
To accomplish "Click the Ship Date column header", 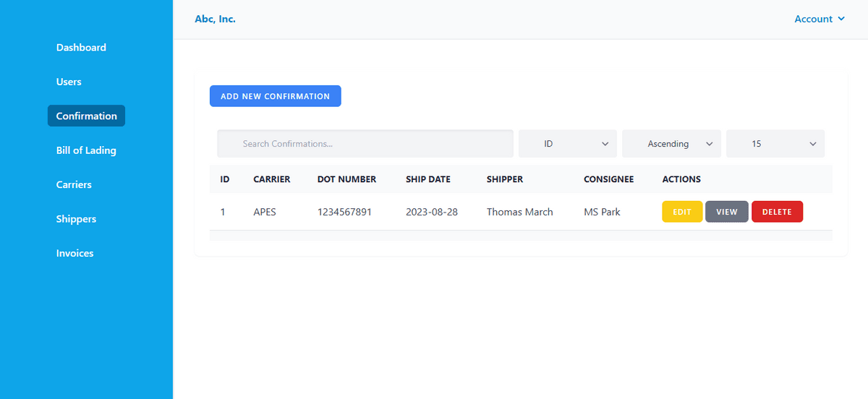I will point(427,179).
